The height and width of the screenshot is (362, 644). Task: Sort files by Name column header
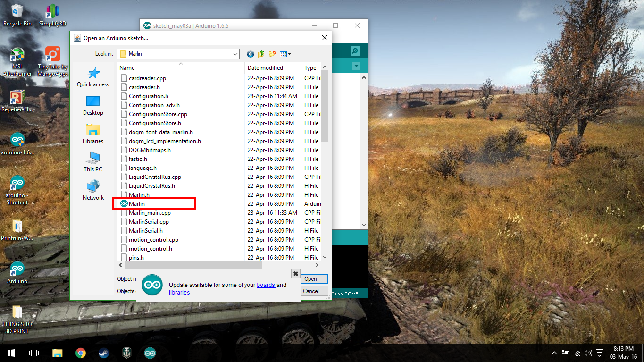tap(180, 68)
